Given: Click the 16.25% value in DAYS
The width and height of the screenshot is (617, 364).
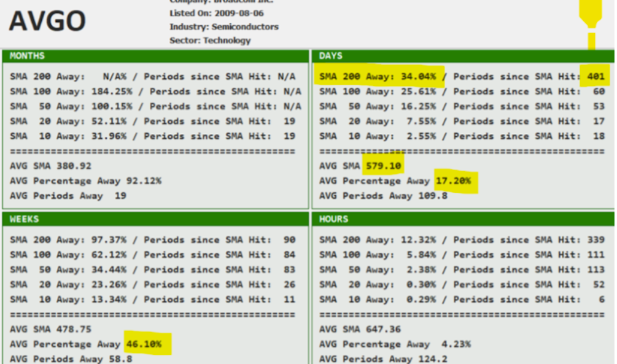Looking at the screenshot, I should coord(418,107).
